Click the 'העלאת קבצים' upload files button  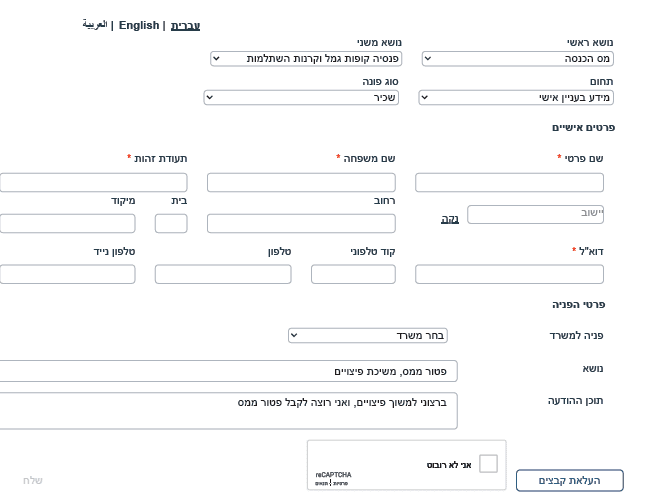pos(570,480)
